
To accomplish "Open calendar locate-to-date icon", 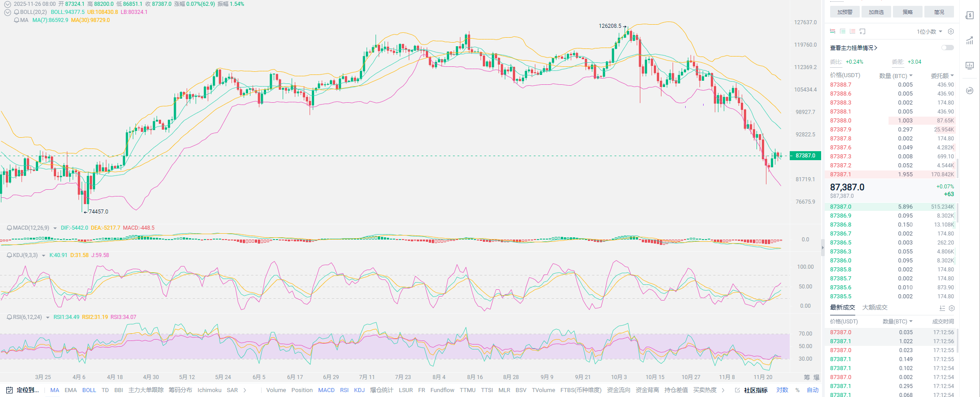I will pos(9,390).
